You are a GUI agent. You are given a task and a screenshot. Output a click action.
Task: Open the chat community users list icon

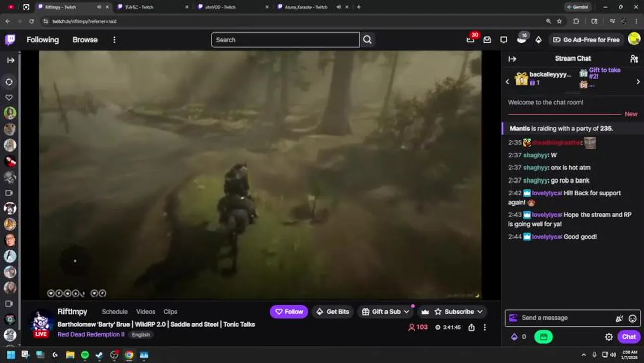pos(634,58)
